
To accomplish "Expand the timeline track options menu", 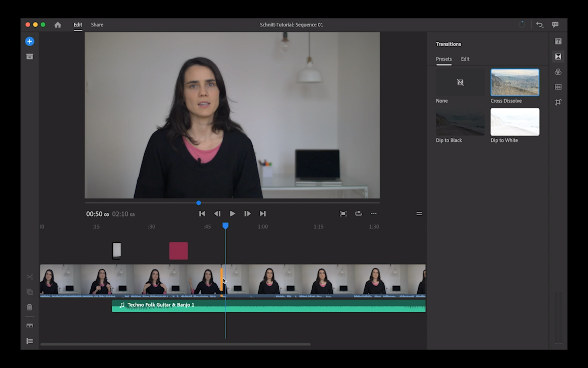I will [x=419, y=214].
